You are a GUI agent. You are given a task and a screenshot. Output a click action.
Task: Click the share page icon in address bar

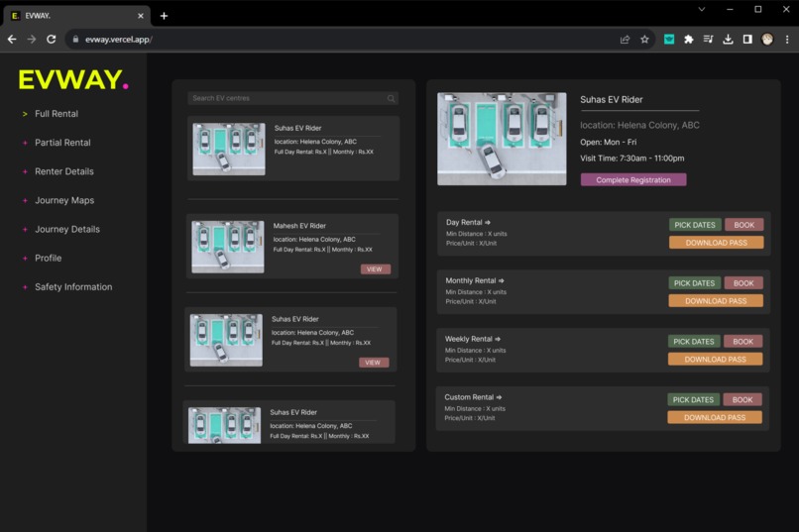pyautogui.click(x=625, y=40)
